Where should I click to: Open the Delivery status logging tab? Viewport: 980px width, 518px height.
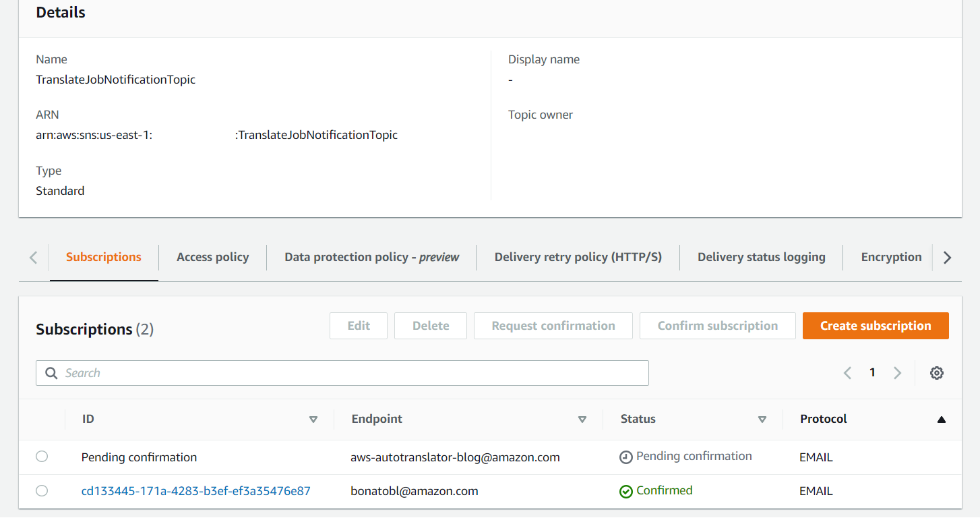[x=761, y=257]
